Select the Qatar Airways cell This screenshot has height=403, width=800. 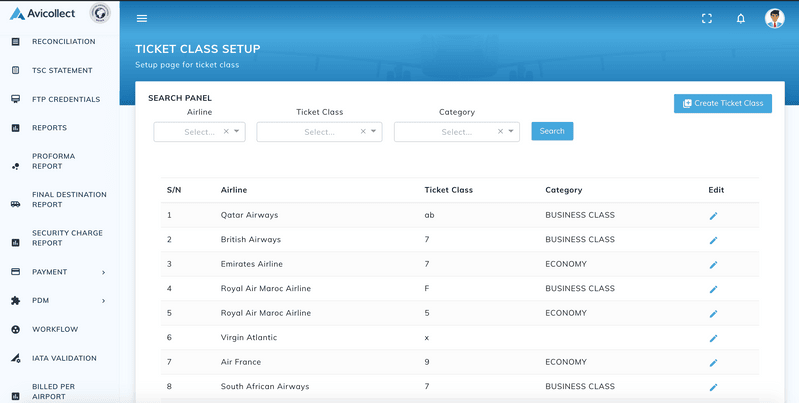point(249,215)
